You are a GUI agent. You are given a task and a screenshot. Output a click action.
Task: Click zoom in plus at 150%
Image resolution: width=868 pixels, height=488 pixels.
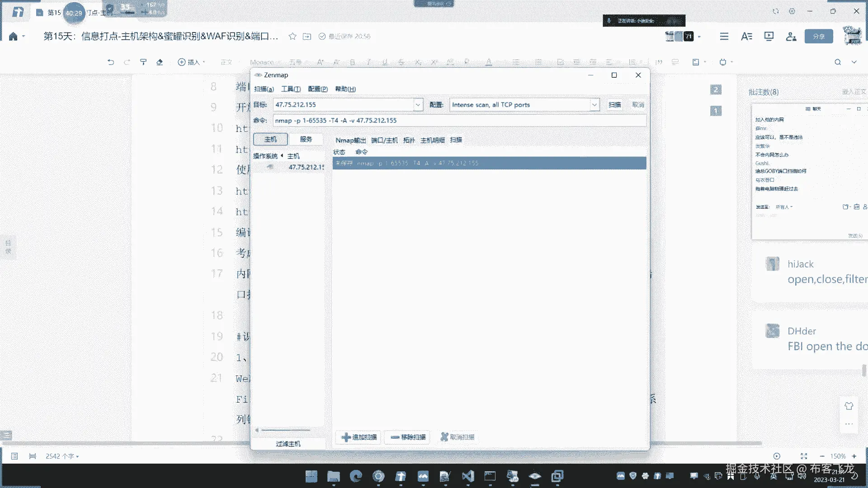854,456
